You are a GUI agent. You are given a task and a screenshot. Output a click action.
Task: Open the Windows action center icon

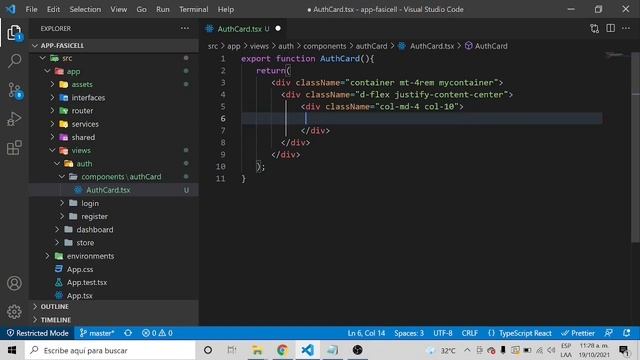coord(624,350)
